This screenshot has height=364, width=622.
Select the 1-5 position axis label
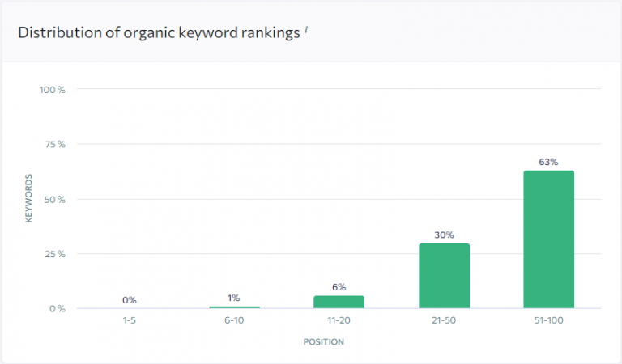point(130,320)
